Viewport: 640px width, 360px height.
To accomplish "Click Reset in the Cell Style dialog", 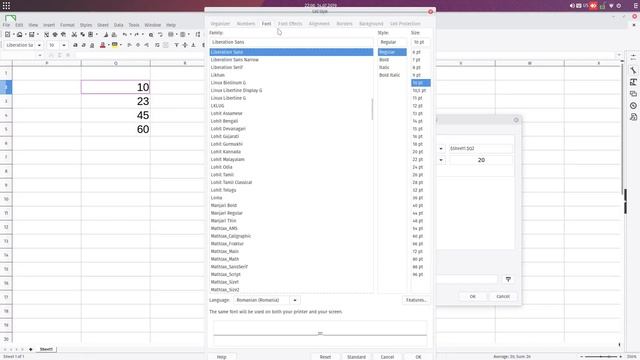I will coord(325,357).
